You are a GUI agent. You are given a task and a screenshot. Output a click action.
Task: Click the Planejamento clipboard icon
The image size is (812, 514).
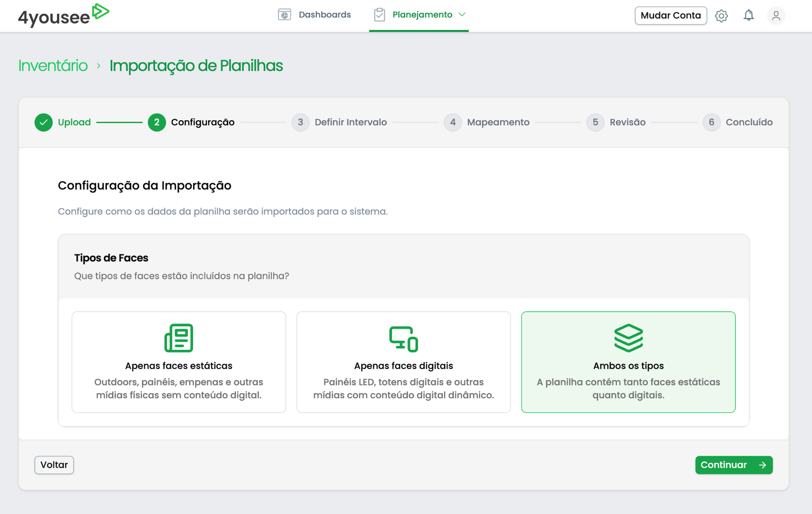coord(379,15)
